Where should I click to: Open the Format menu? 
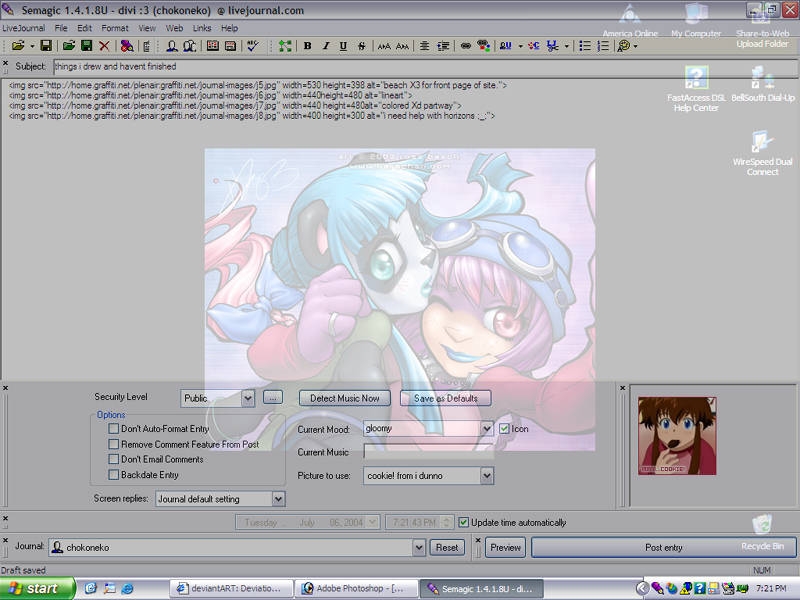coord(113,28)
